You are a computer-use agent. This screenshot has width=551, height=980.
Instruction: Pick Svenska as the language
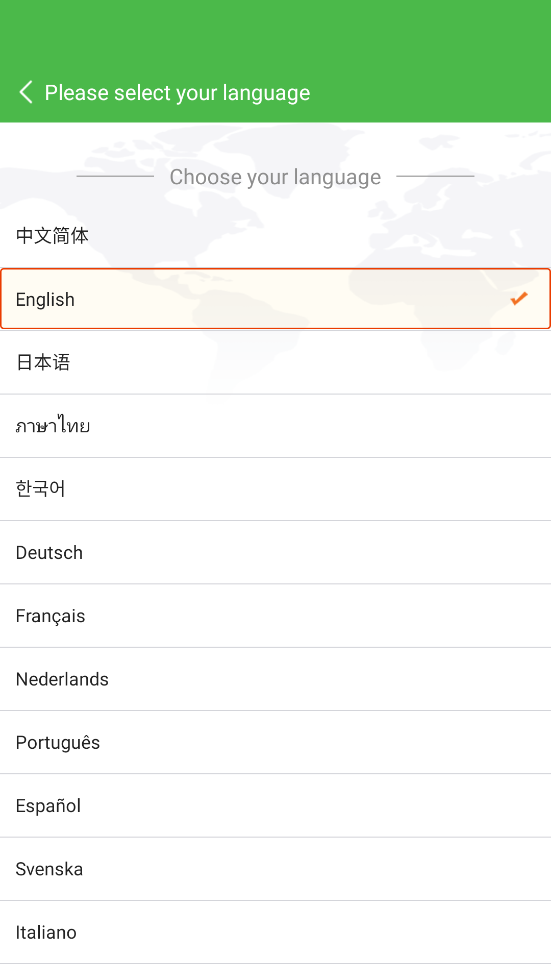point(49,869)
